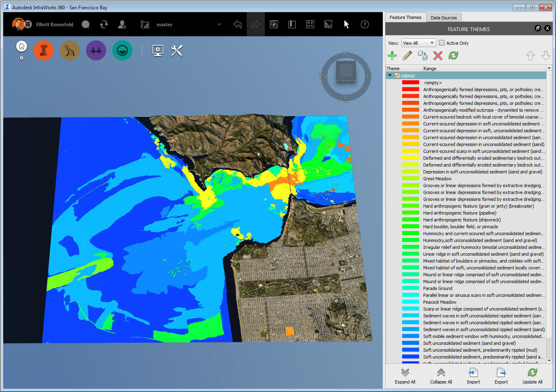
Task: Click the Export button
Action: coord(501,376)
